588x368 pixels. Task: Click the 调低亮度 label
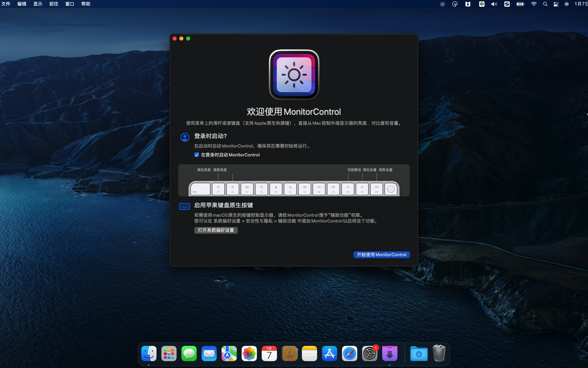coord(204,170)
